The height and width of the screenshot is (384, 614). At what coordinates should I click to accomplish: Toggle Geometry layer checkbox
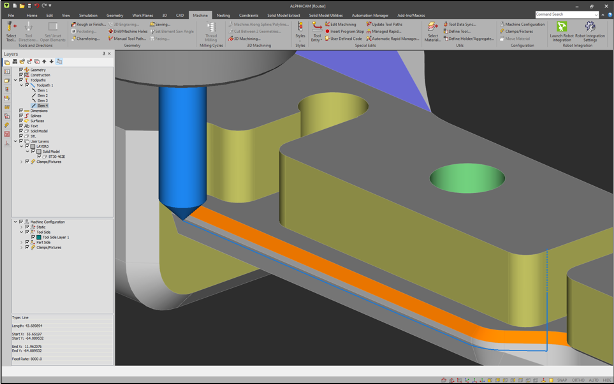pos(21,70)
